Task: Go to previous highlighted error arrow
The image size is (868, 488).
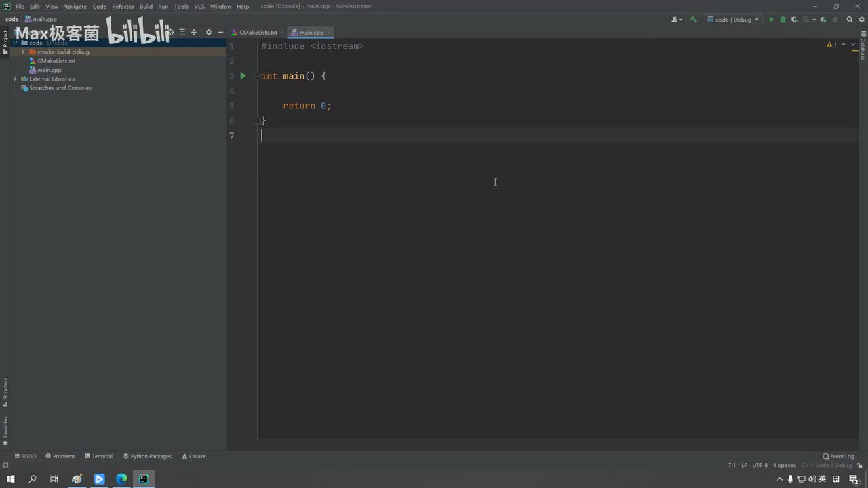Action: pos(844,45)
